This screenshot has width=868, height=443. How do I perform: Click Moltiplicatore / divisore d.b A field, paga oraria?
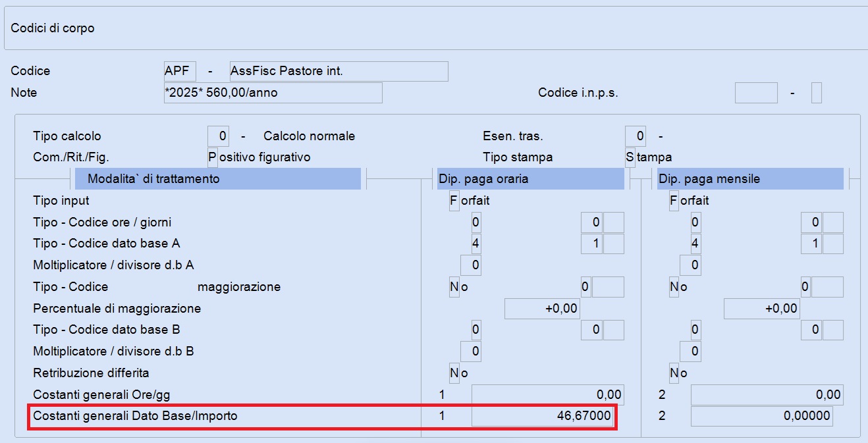click(470, 265)
